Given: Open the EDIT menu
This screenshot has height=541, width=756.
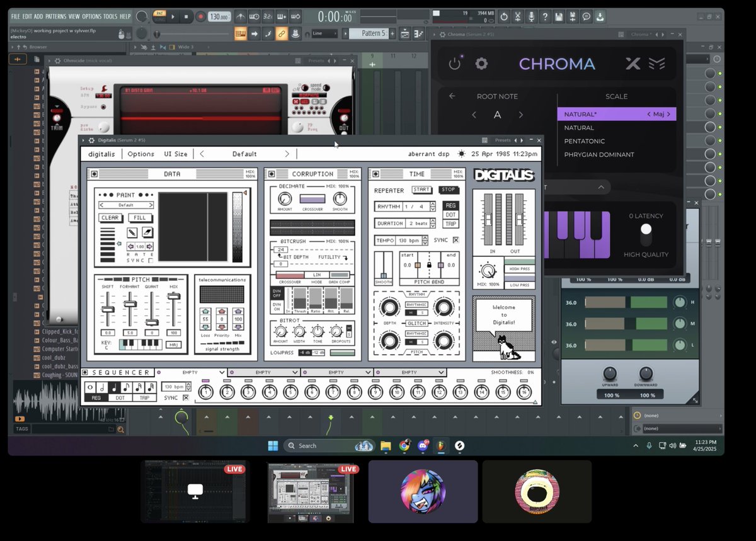Looking at the screenshot, I should pyautogui.click(x=27, y=16).
